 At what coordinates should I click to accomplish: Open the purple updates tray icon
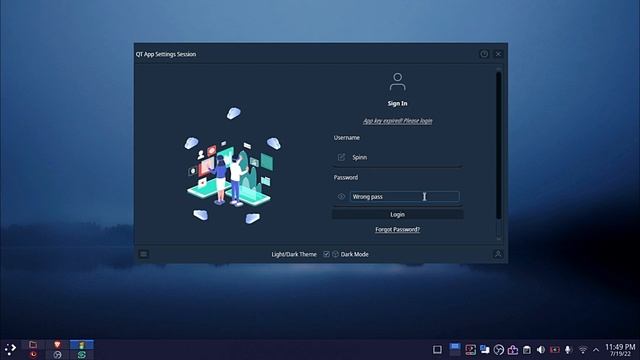(513, 349)
